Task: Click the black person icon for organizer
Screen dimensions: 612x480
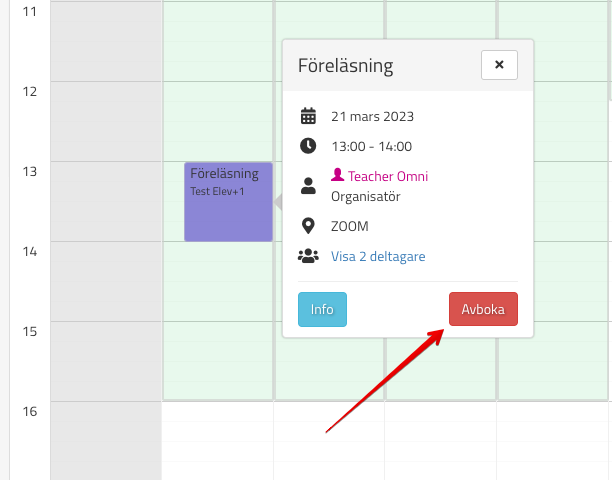Action: pos(308,186)
